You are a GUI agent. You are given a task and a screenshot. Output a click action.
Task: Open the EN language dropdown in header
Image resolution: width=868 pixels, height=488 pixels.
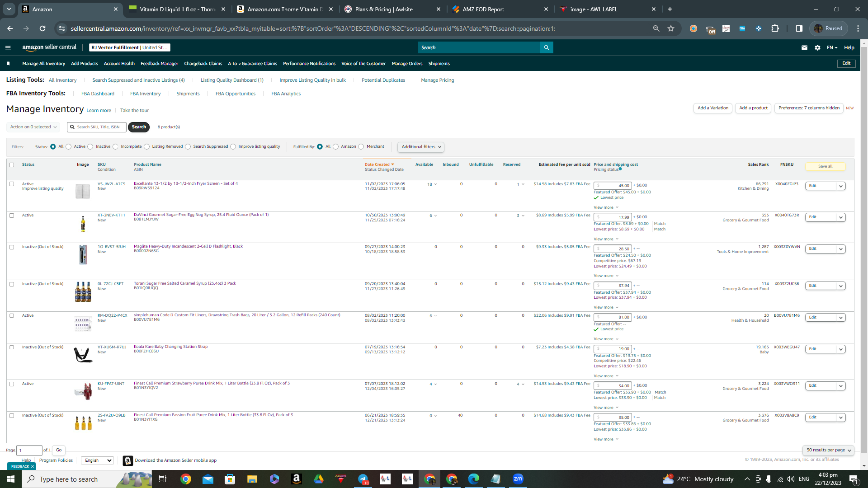[832, 47]
